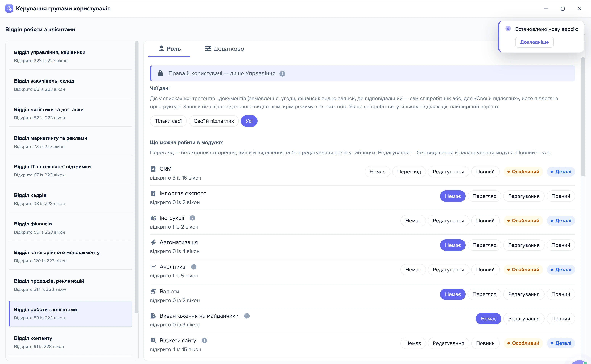Click the Особливий badge for Аналітика
The height and width of the screenshot is (364, 591).
[523, 270]
